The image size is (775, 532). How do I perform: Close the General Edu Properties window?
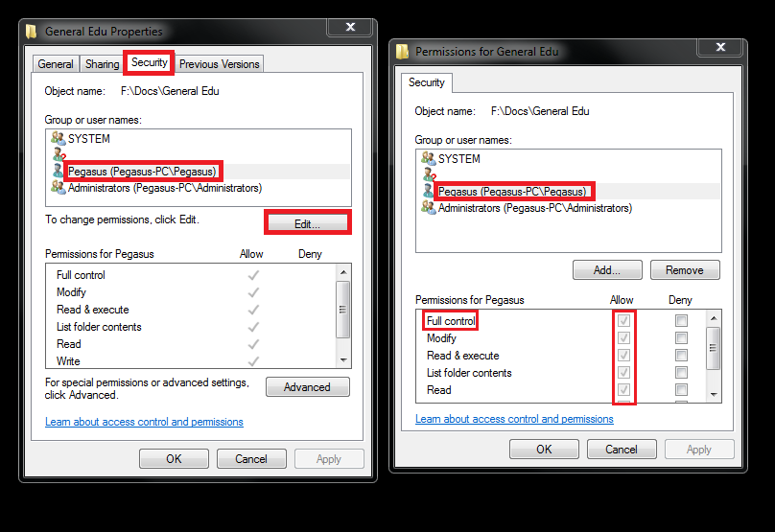coord(350,27)
